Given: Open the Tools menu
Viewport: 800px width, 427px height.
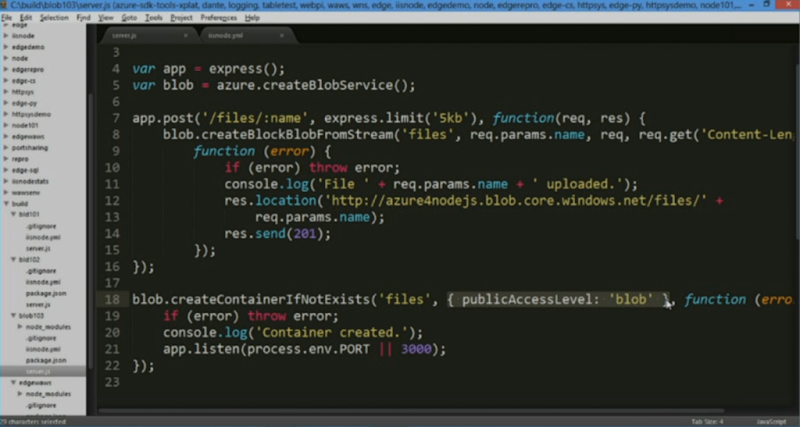Looking at the screenshot, I should point(153,18).
